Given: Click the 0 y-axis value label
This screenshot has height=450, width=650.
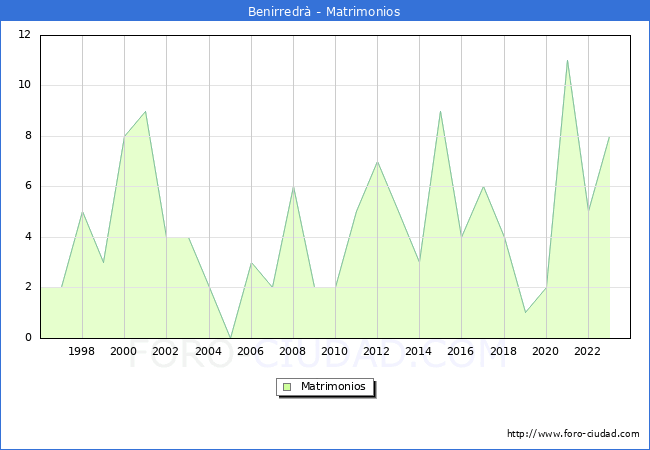Looking at the screenshot, I should [28, 338].
